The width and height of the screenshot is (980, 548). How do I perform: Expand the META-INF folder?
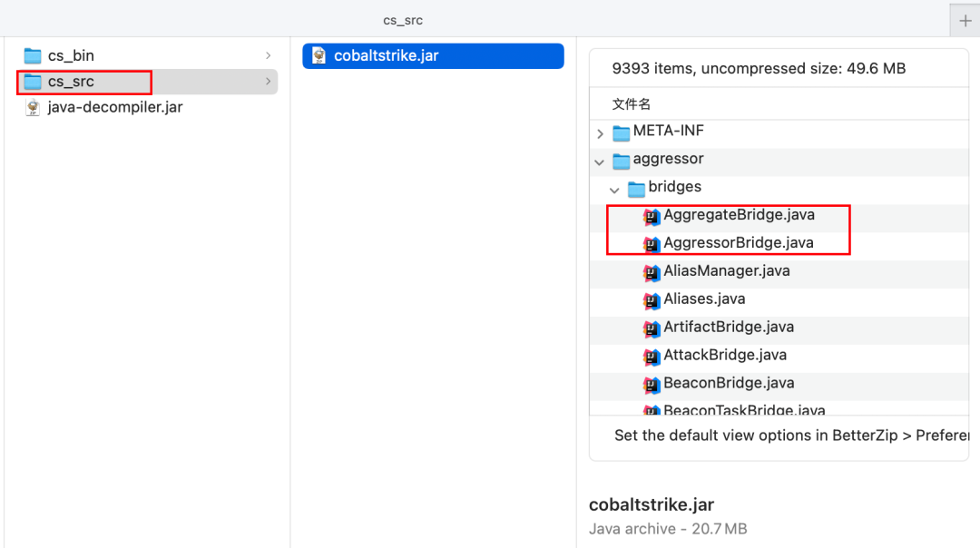600,133
